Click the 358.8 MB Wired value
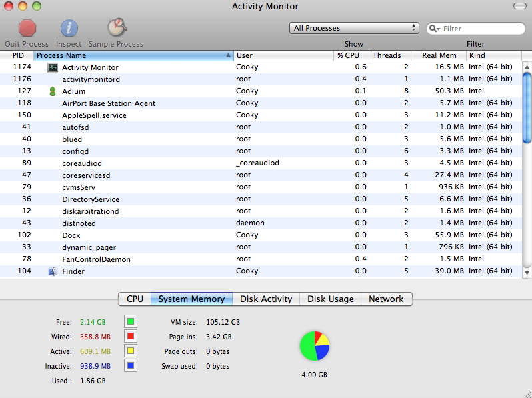 (x=95, y=337)
